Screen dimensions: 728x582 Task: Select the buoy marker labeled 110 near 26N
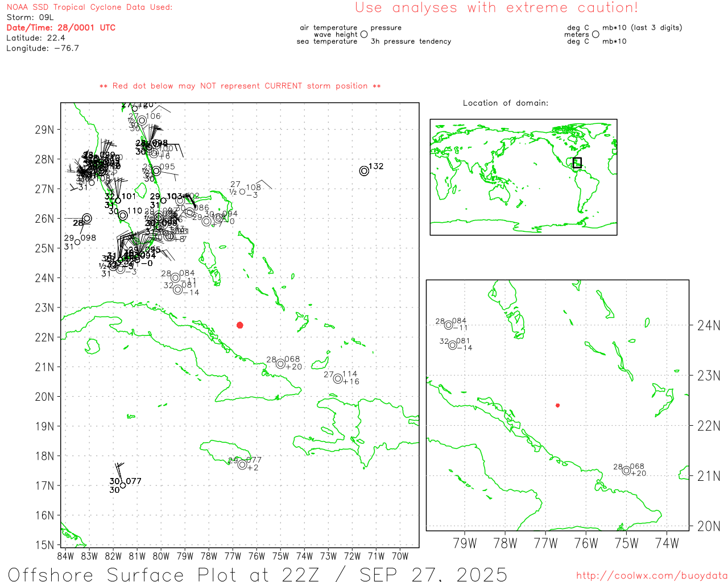(x=123, y=215)
